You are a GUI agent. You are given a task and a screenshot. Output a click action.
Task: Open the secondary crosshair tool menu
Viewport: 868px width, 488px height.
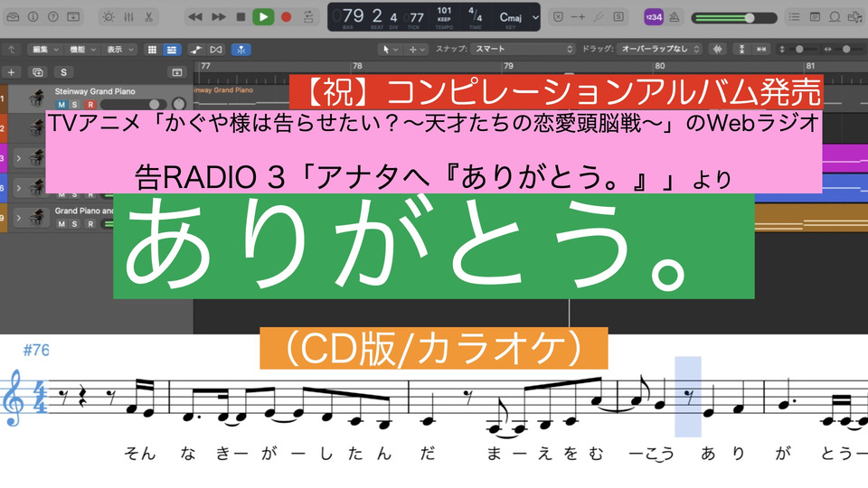(x=417, y=50)
